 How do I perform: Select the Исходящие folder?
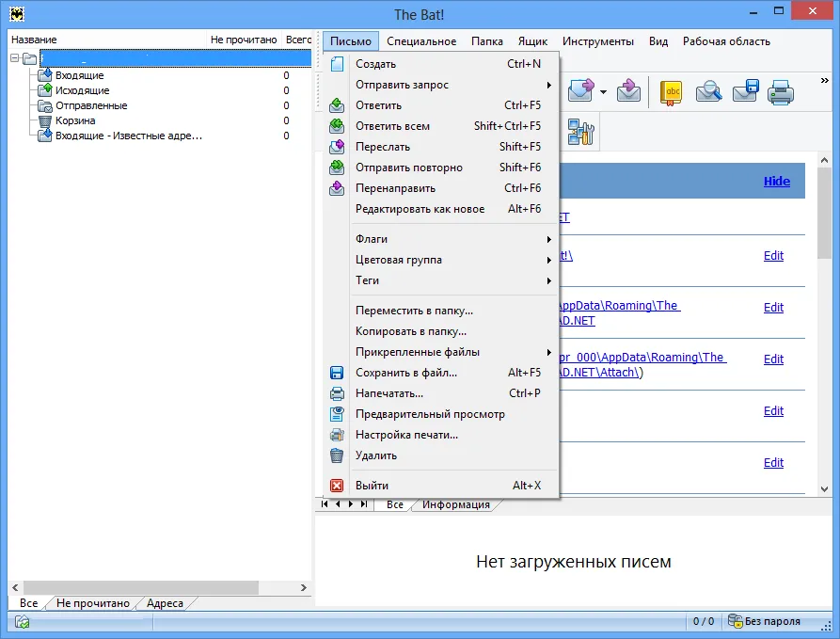pos(82,90)
